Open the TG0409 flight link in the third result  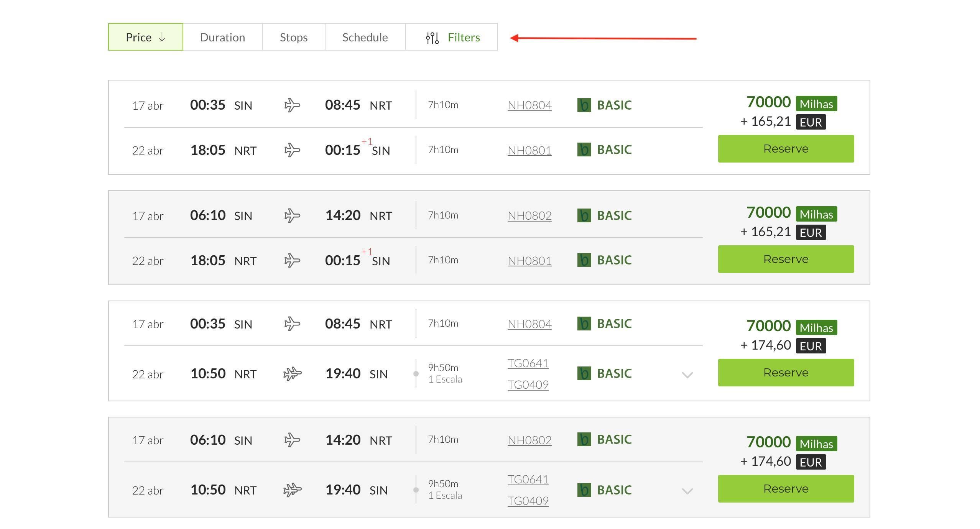[x=528, y=384]
